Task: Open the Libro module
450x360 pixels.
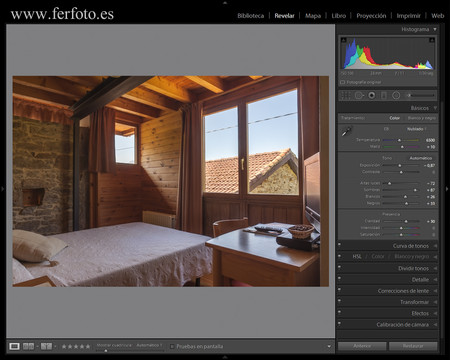Action: tap(339, 16)
